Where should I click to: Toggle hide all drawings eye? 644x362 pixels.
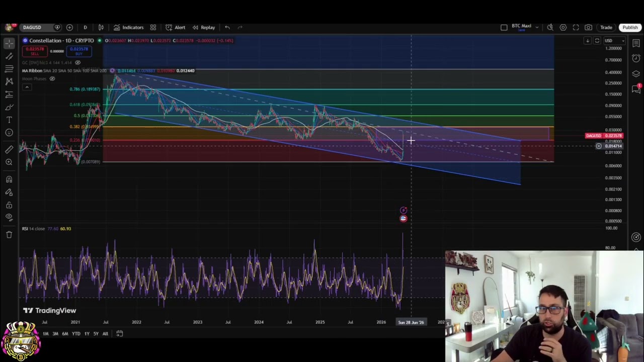(9, 217)
